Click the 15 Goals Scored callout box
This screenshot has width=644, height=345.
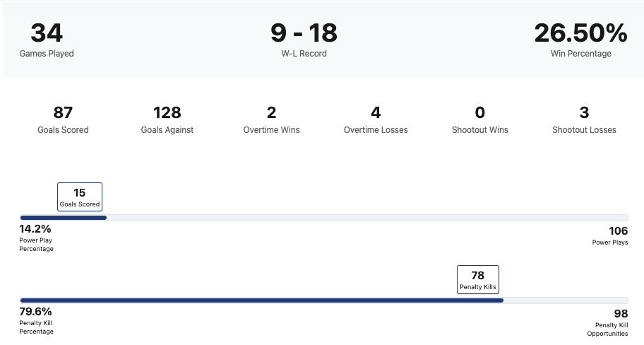[80, 197]
